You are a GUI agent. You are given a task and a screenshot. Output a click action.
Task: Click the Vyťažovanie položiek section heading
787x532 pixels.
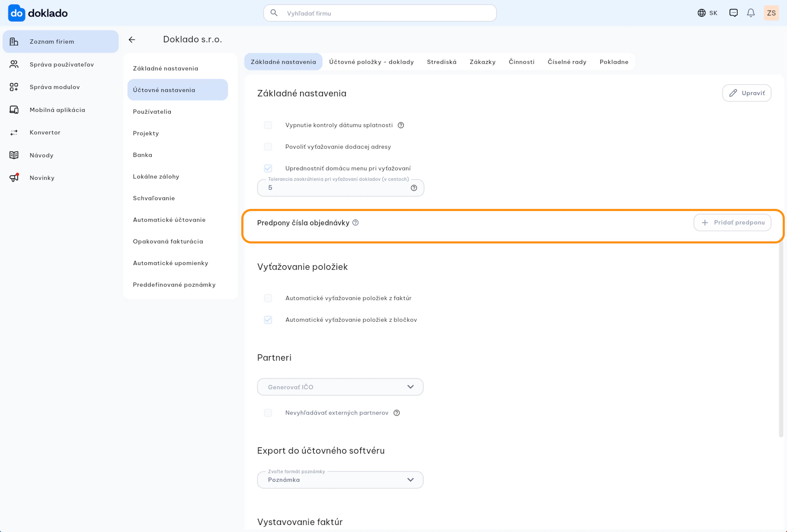[x=303, y=267]
